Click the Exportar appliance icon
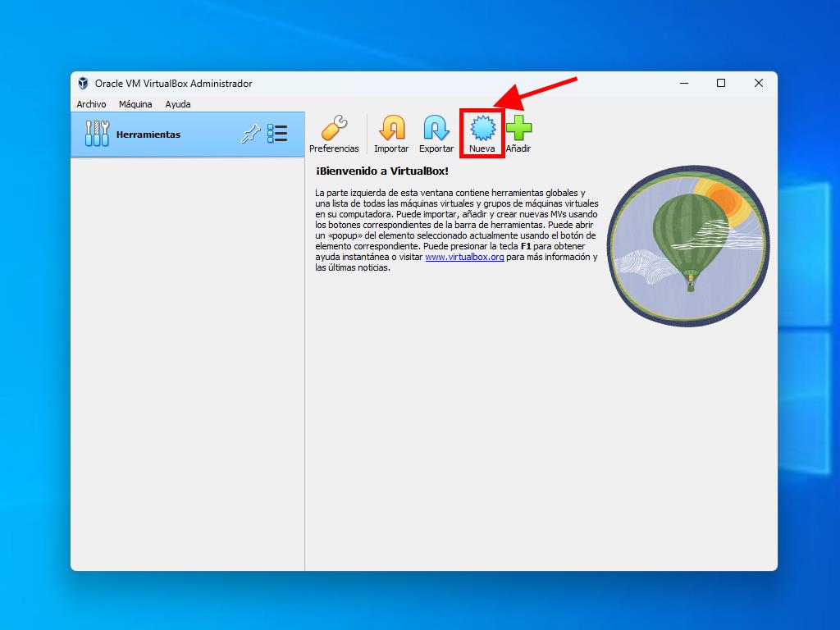 (436, 134)
